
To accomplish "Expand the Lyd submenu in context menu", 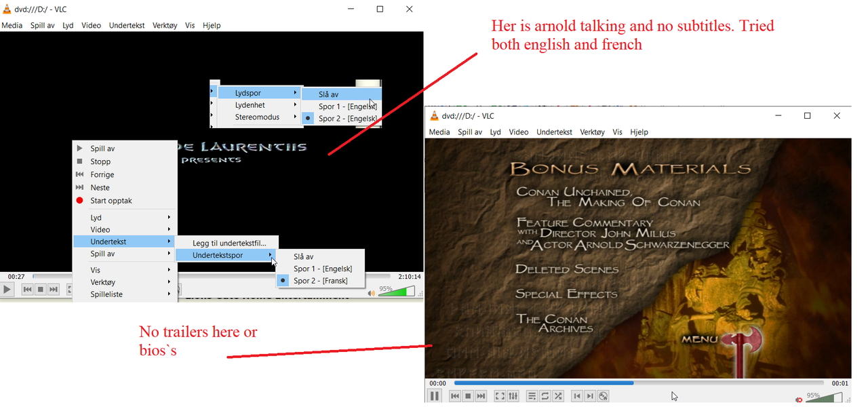I will pos(124,218).
